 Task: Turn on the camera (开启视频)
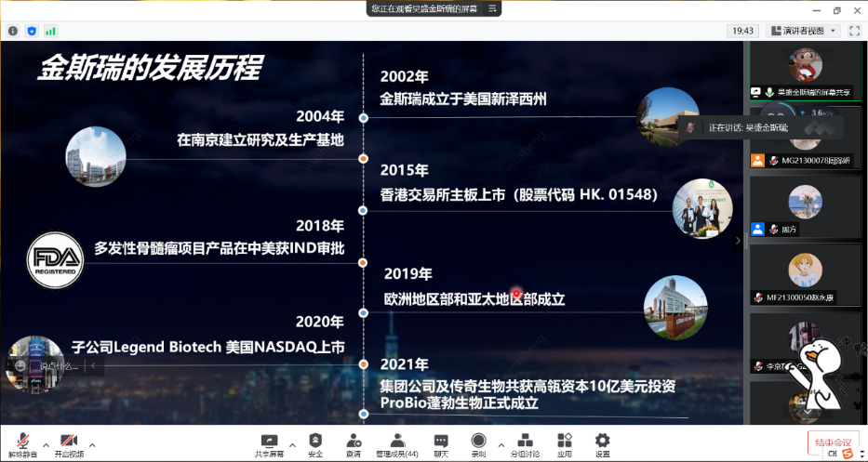click(68, 442)
